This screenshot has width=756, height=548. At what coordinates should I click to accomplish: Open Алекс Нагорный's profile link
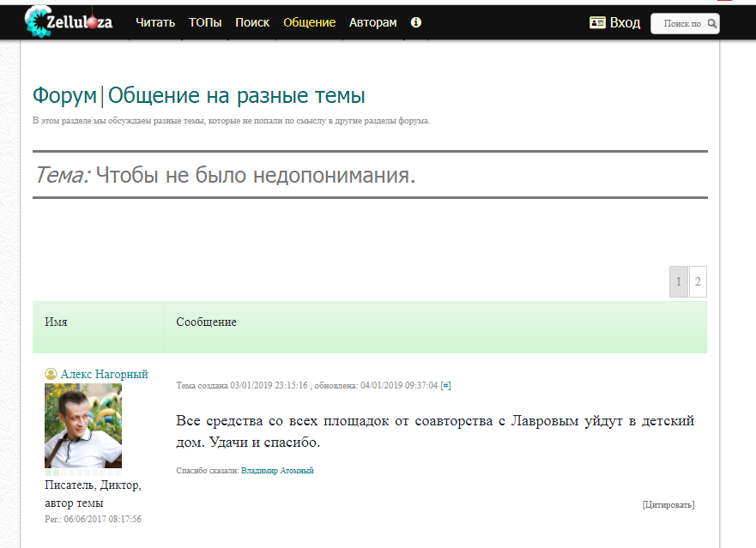104,374
